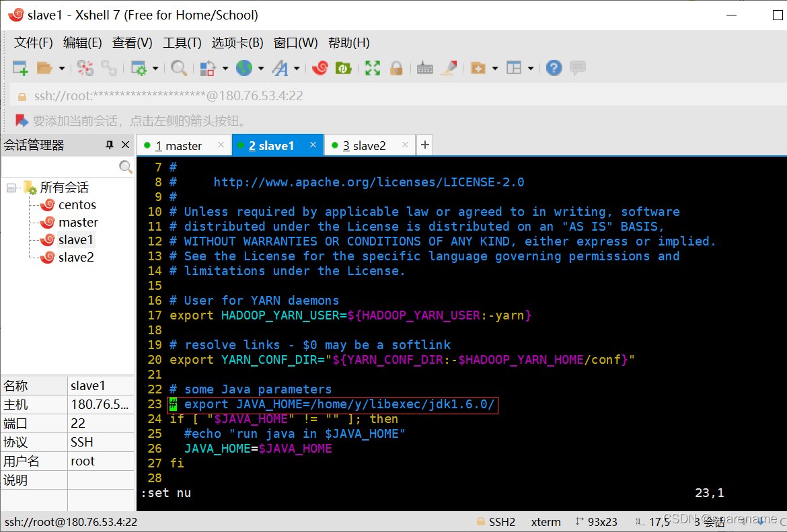Image resolution: width=787 pixels, height=532 pixels.
Task: Click the 名称 value slave1 cell
Action: tap(102, 385)
